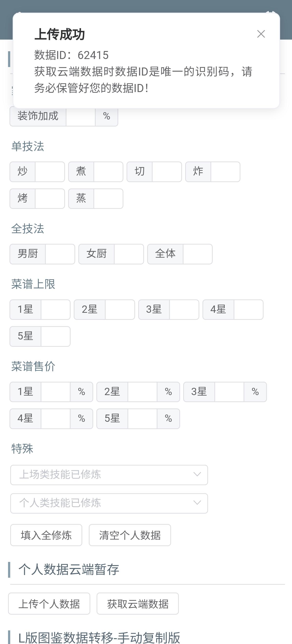
Task: Close the 上传成功 notification
Action: click(261, 34)
